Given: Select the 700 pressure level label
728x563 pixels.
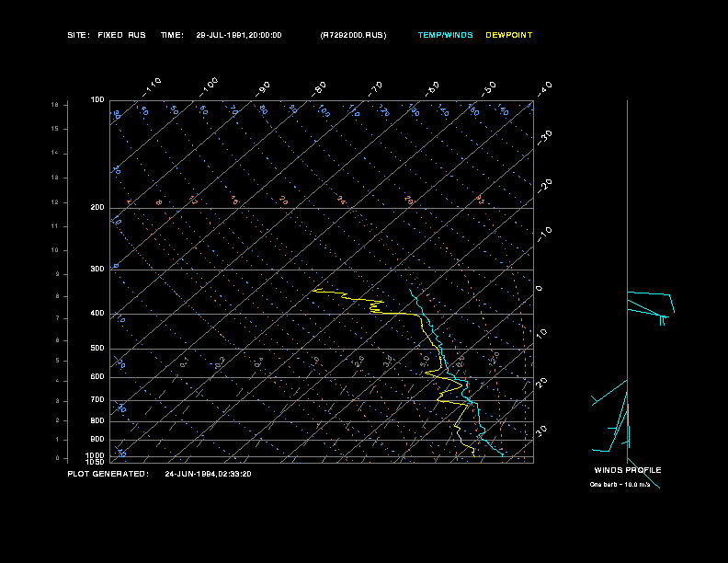Looking at the screenshot, I should coord(97,399).
